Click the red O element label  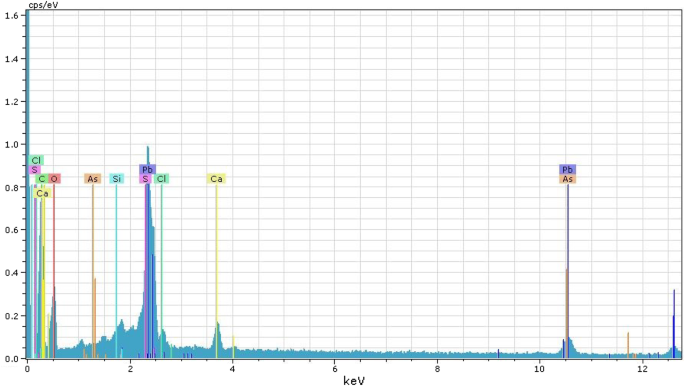point(54,179)
